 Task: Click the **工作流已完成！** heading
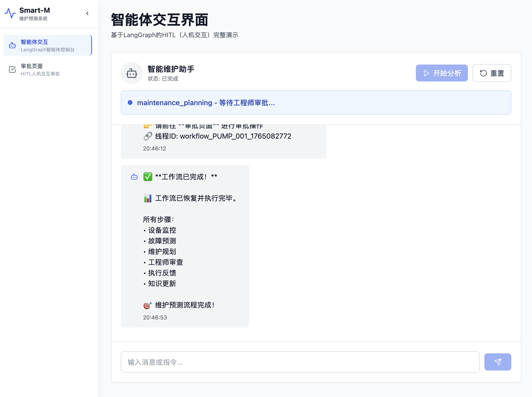pos(186,177)
